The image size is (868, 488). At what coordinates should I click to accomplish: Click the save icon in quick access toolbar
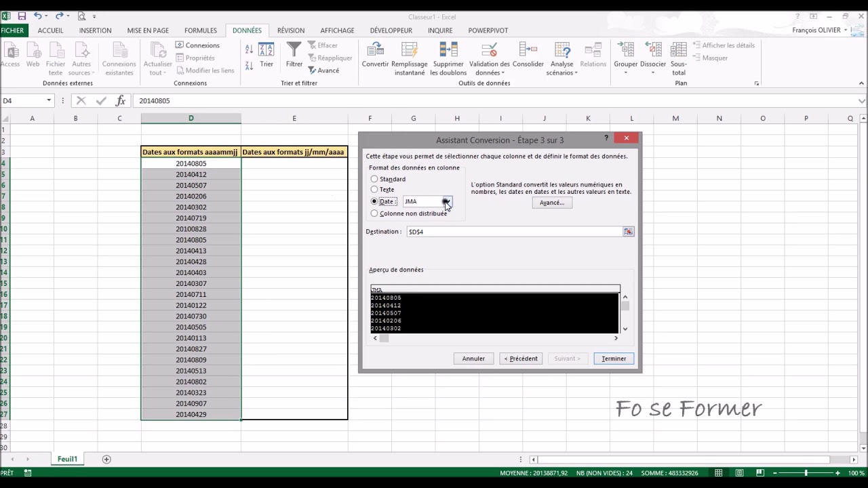click(x=22, y=16)
